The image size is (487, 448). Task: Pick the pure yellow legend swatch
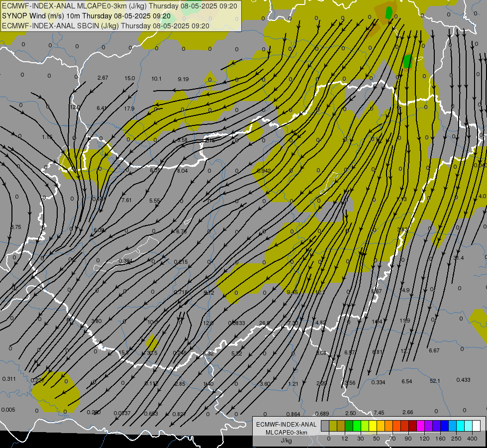point(373,426)
